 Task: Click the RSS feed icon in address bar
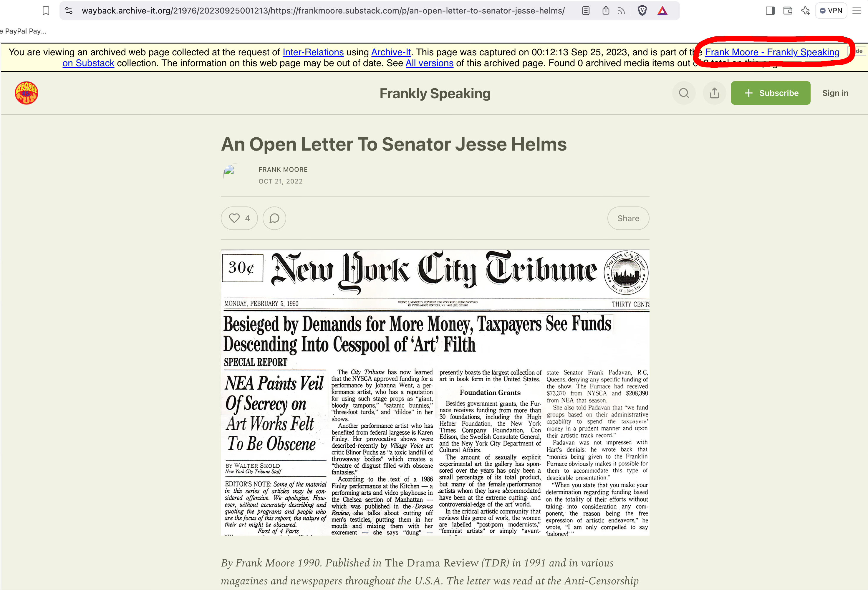[x=621, y=11]
